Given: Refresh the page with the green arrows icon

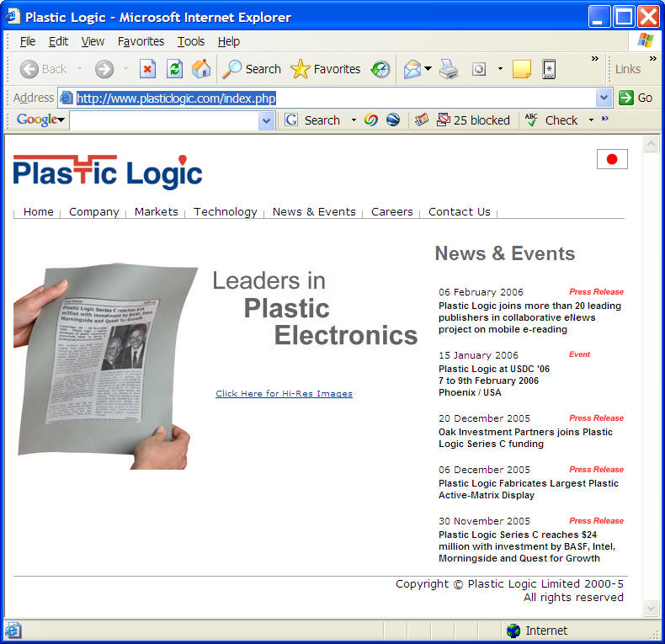Looking at the screenshot, I should 175,69.
